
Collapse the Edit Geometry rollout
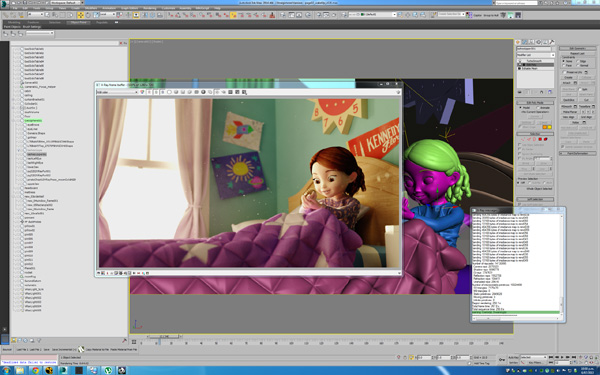(x=577, y=49)
